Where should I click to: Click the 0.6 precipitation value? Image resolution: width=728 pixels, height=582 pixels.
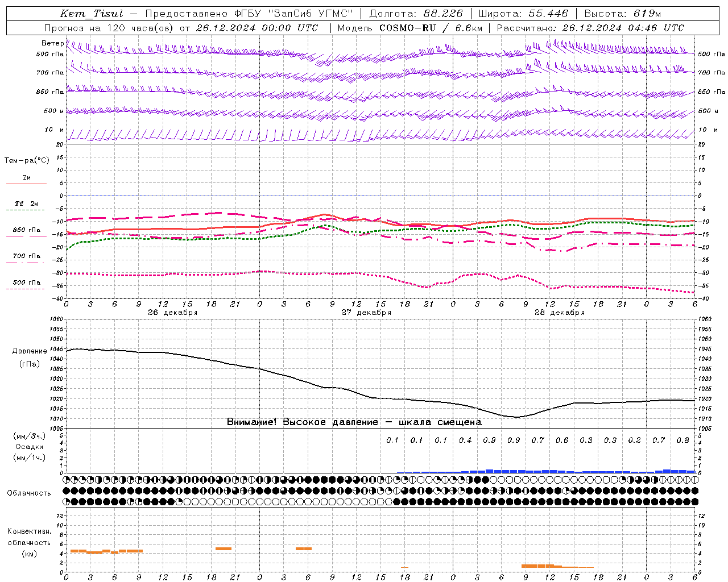562,440
